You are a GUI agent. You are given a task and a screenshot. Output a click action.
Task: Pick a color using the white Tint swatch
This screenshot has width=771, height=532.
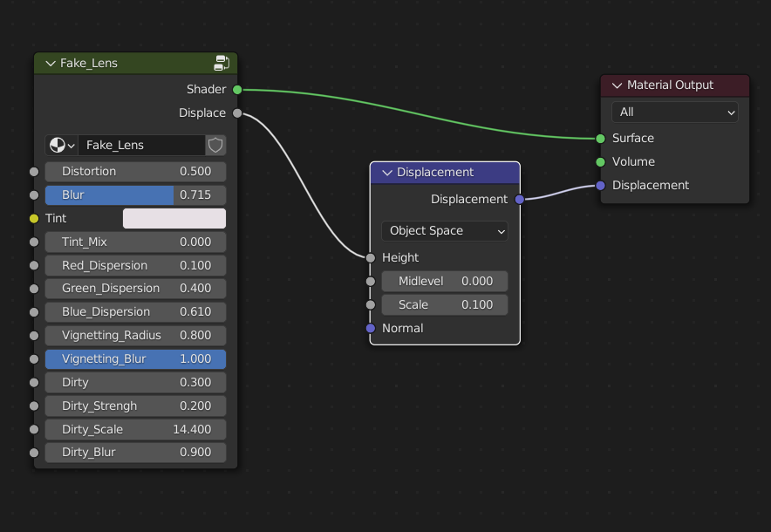coord(174,218)
